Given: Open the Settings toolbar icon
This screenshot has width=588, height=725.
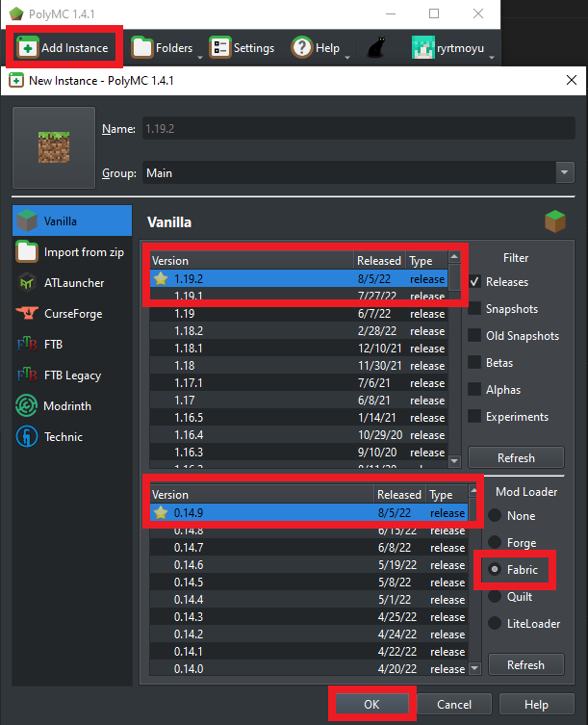Looking at the screenshot, I should coord(220,47).
